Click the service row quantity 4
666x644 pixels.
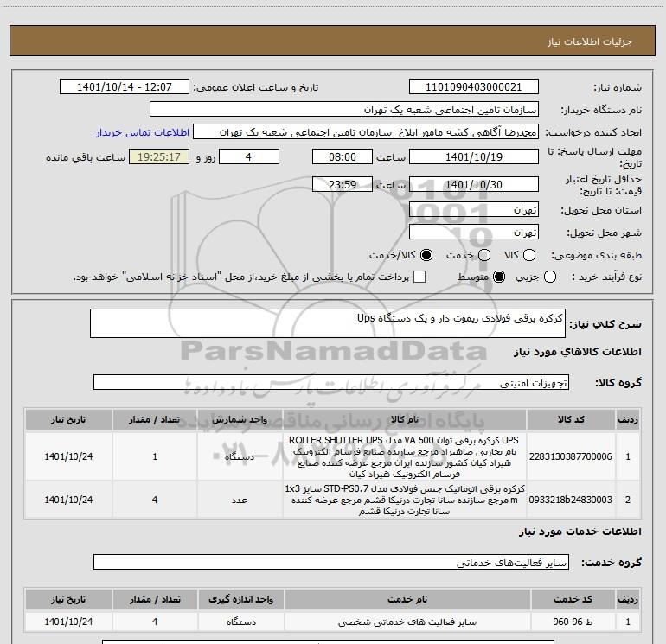click(x=155, y=622)
